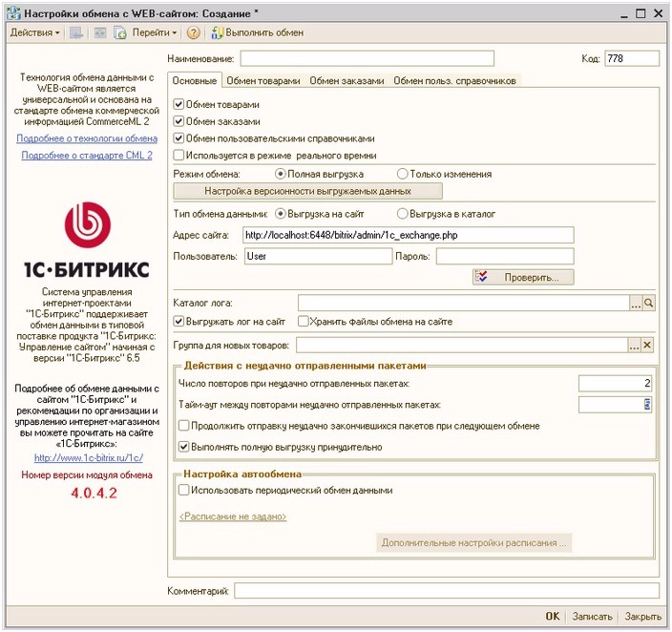Open the Действия dropdown menu
This screenshot has height=632, width=672.
click(x=35, y=32)
